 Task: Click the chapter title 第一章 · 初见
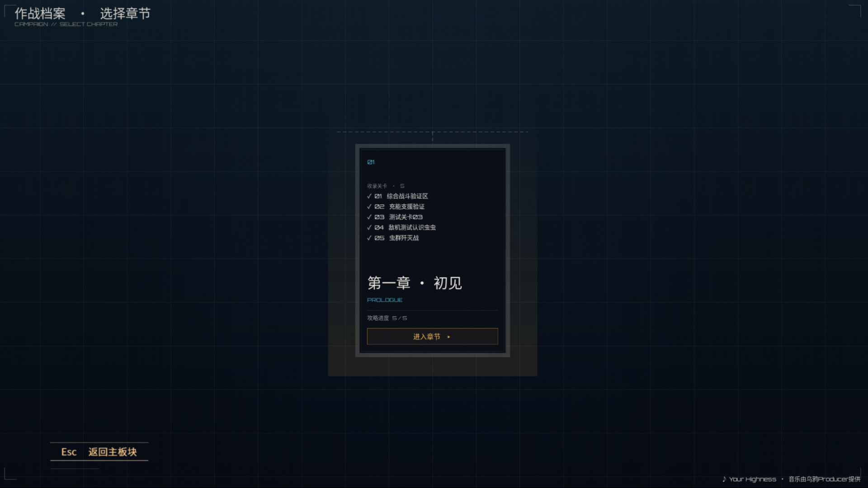tap(415, 283)
